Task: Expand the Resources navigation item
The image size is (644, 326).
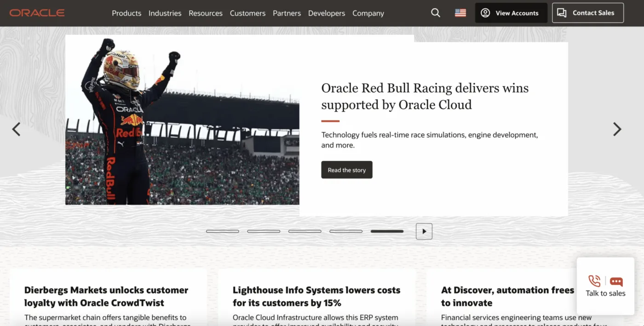Action: (205, 13)
